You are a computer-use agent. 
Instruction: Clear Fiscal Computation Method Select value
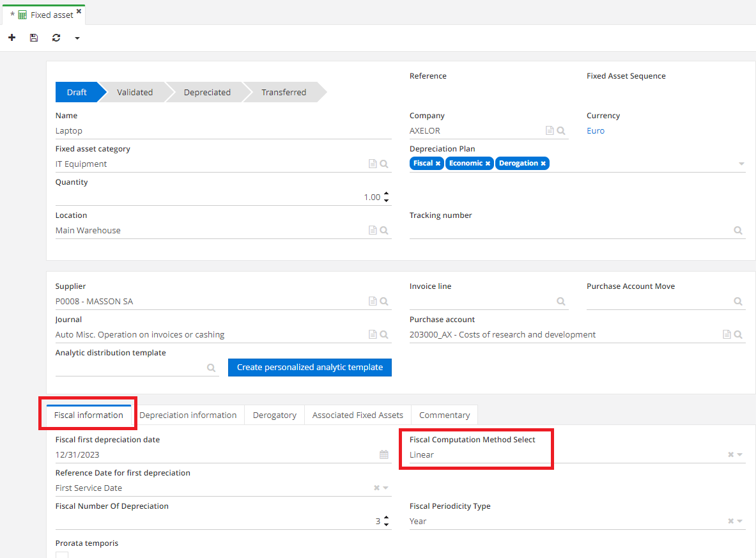pyautogui.click(x=731, y=455)
